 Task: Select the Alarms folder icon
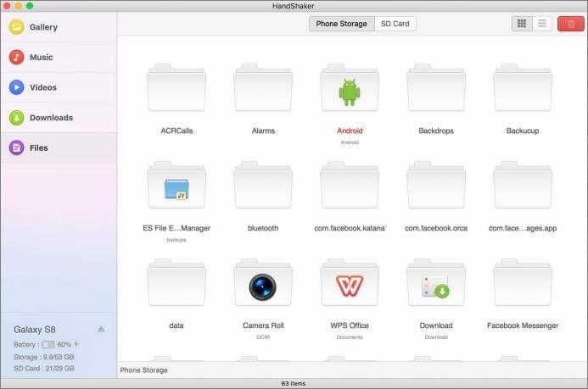(x=263, y=88)
